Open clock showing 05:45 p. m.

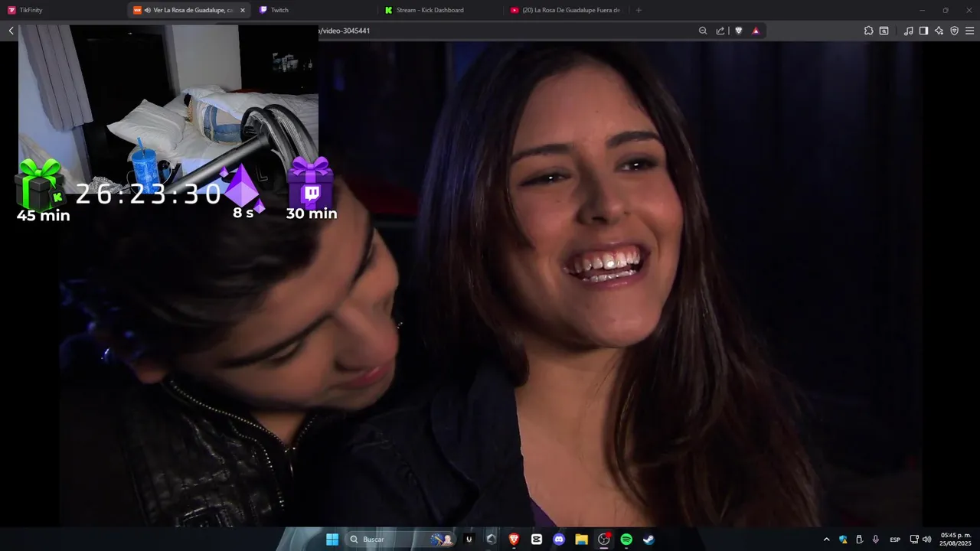tap(955, 540)
